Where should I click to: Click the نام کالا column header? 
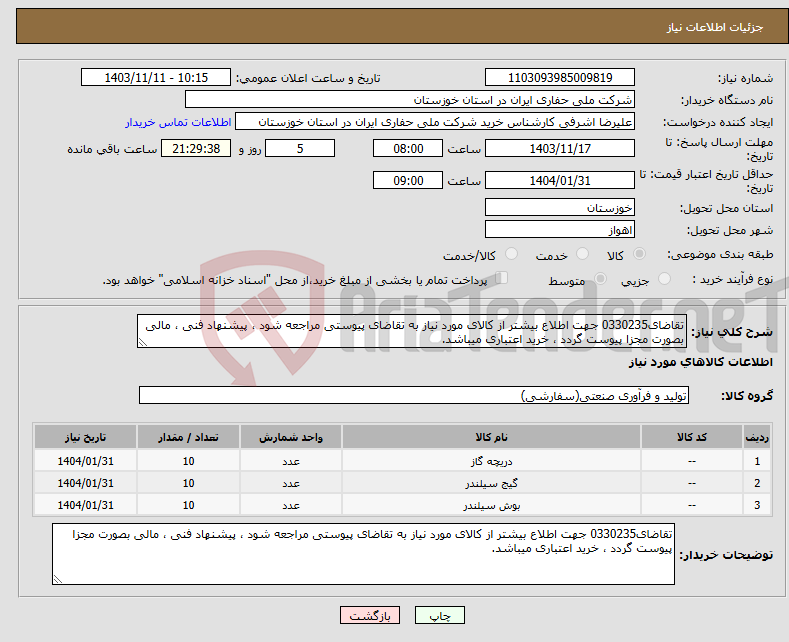pos(491,437)
